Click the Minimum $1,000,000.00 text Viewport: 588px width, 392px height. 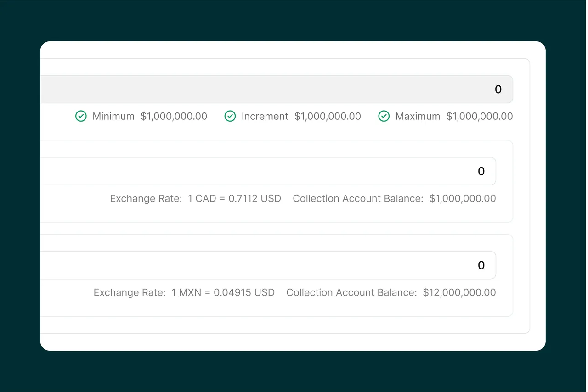[x=150, y=116]
